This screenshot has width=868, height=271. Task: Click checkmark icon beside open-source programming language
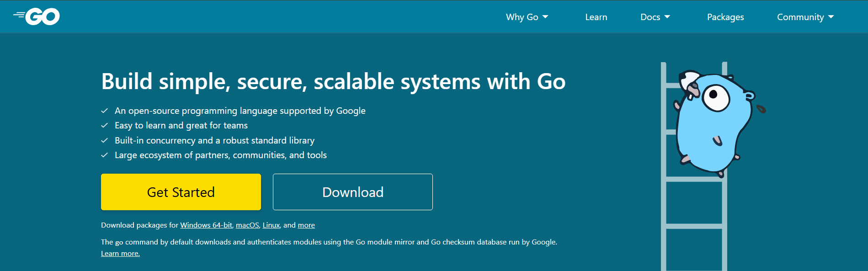[105, 111]
